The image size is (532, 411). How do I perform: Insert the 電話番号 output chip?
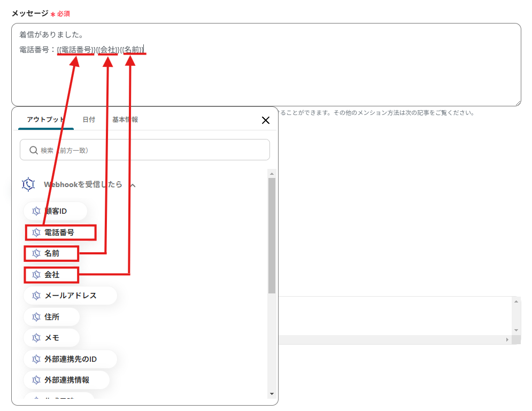click(61, 232)
